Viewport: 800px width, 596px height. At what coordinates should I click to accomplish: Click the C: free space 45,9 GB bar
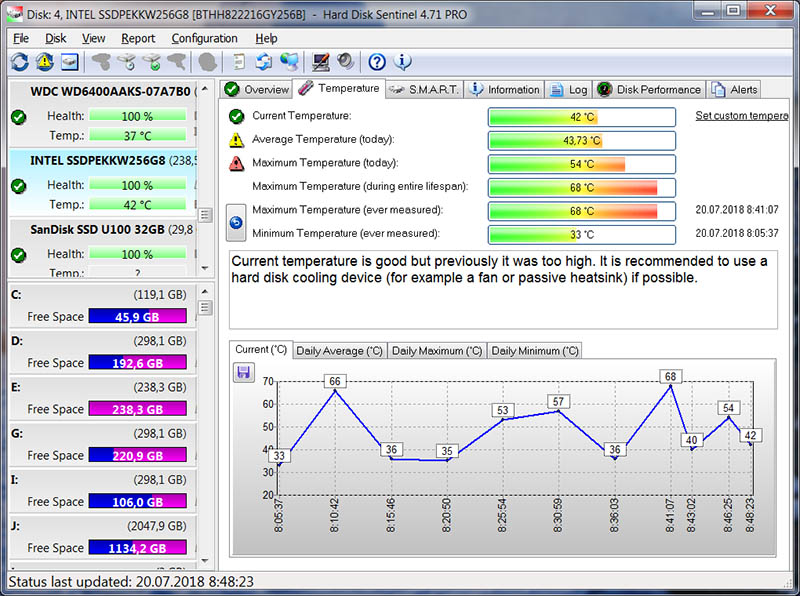138,316
